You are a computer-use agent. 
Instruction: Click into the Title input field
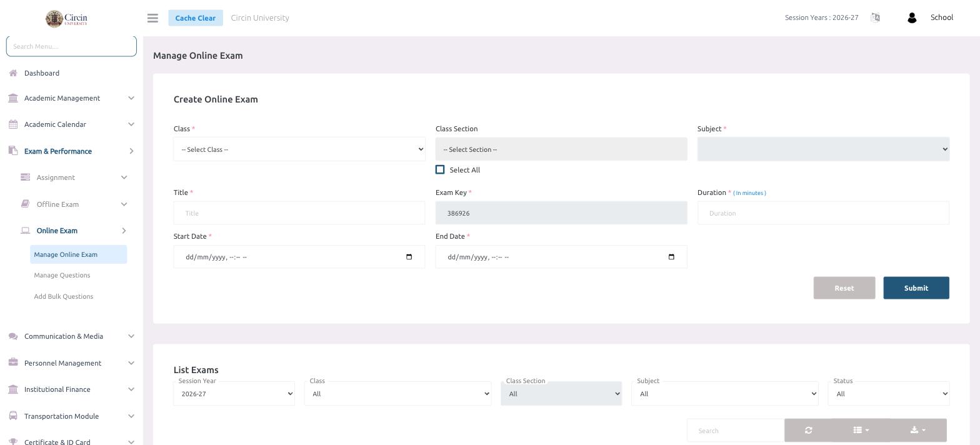coord(299,213)
